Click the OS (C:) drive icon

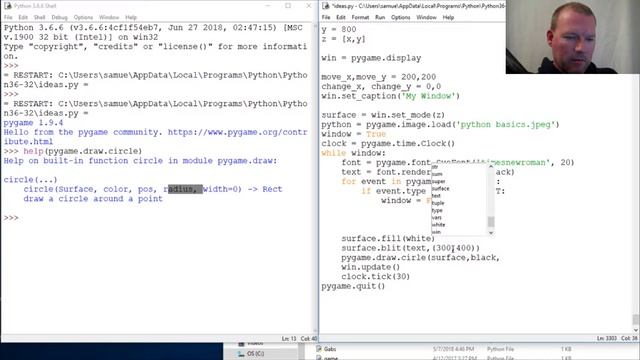(241, 353)
